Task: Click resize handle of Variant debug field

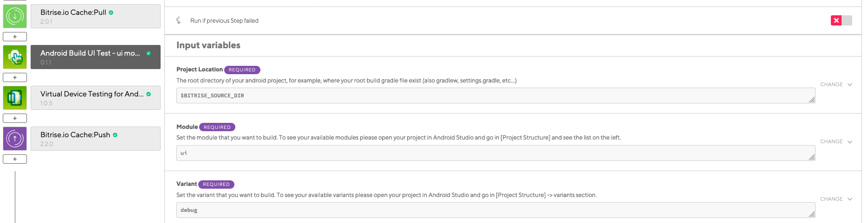Action: pos(811,214)
